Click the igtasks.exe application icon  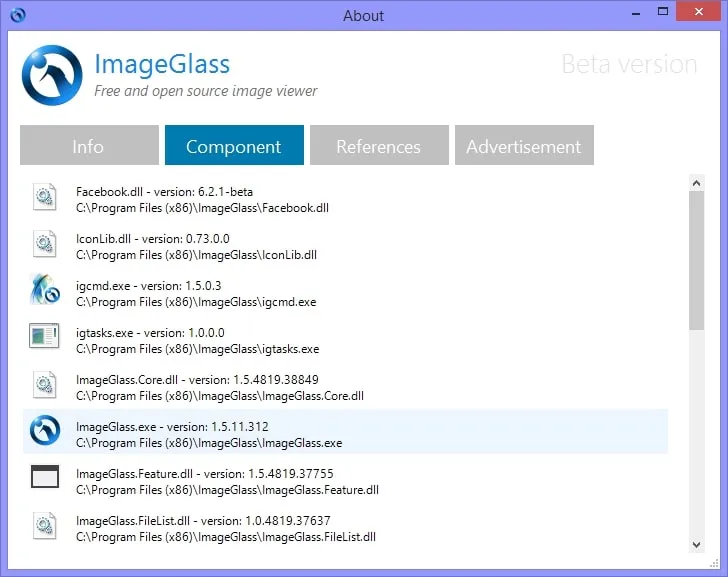[44, 336]
